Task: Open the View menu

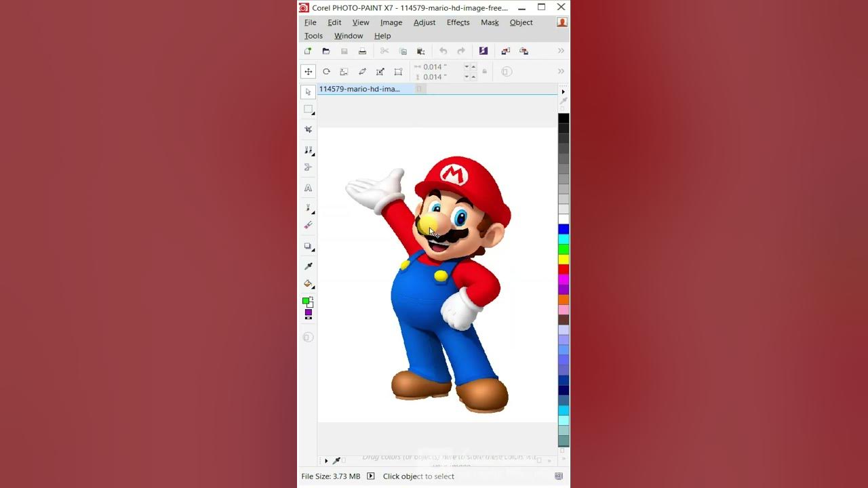Action: pos(361,22)
